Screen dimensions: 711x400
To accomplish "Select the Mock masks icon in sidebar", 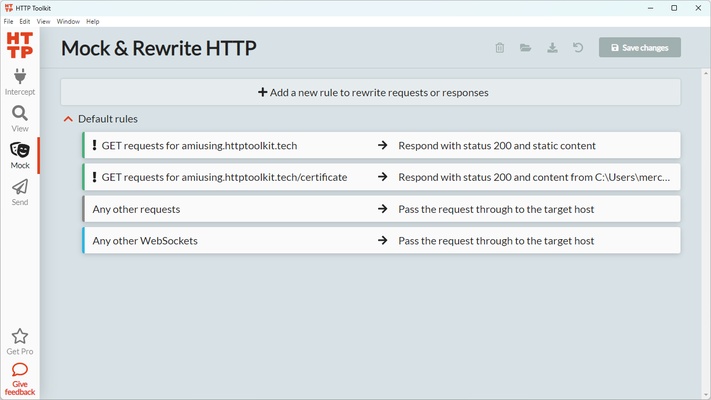I will point(19,150).
